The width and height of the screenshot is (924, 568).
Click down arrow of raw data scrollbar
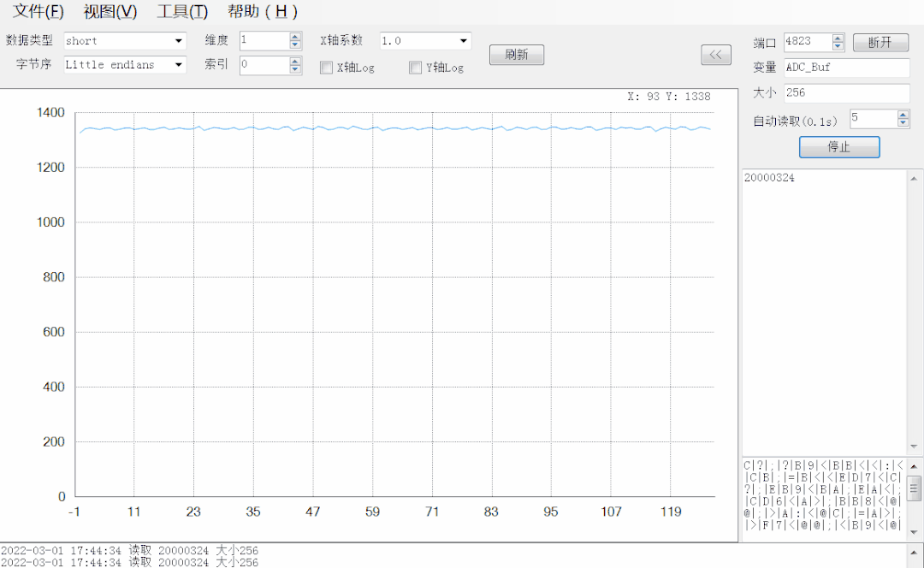tap(914, 532)
